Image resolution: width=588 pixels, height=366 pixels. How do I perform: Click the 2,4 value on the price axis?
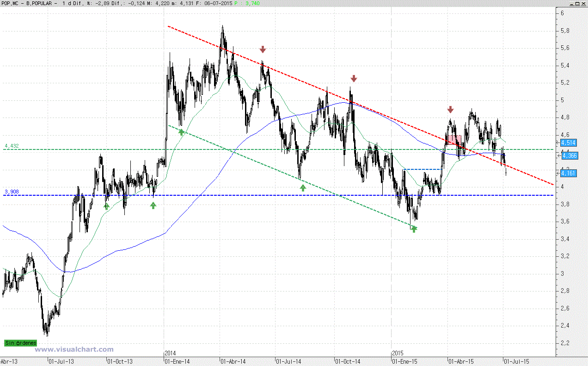point(564,326)
